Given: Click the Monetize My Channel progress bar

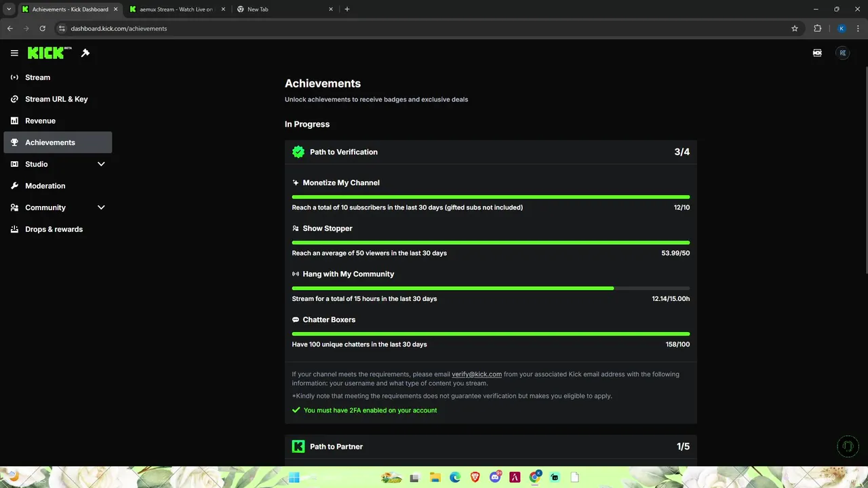Looking at the screenshot, I should (491, 197).
